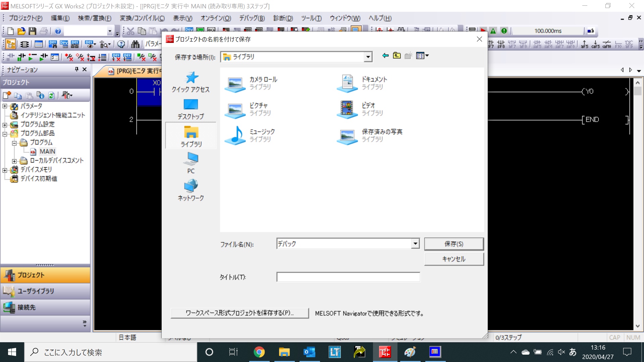Click the property info icon in project toolbar

point(40,96)
